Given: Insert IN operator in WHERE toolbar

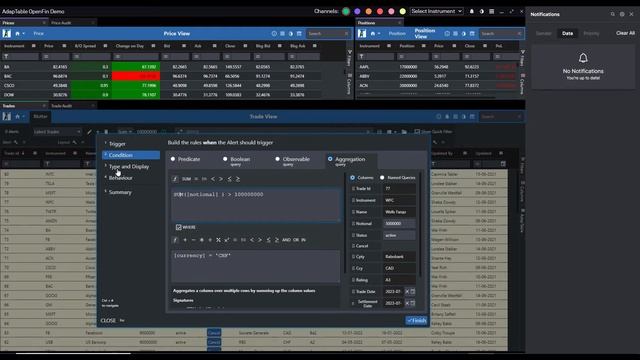Looking at the screenshot, I should click(x=303, y=240).
